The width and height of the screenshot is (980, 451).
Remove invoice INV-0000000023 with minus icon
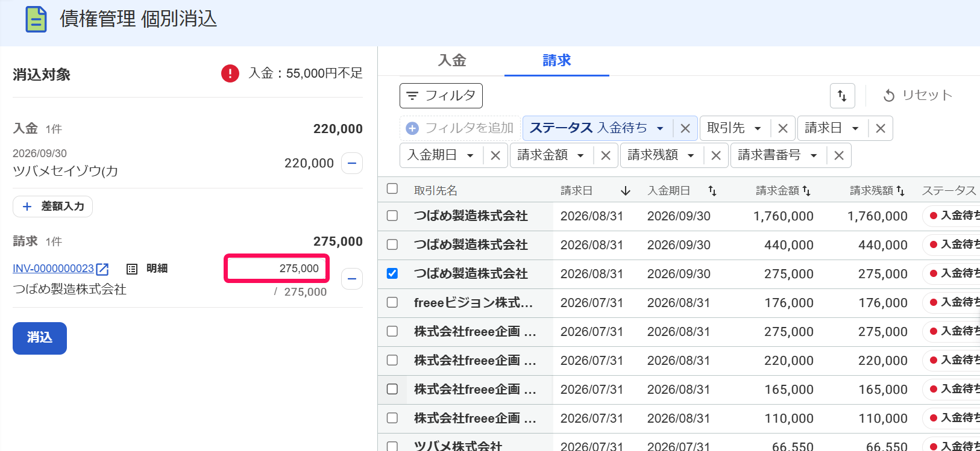(x=352, y=279)
